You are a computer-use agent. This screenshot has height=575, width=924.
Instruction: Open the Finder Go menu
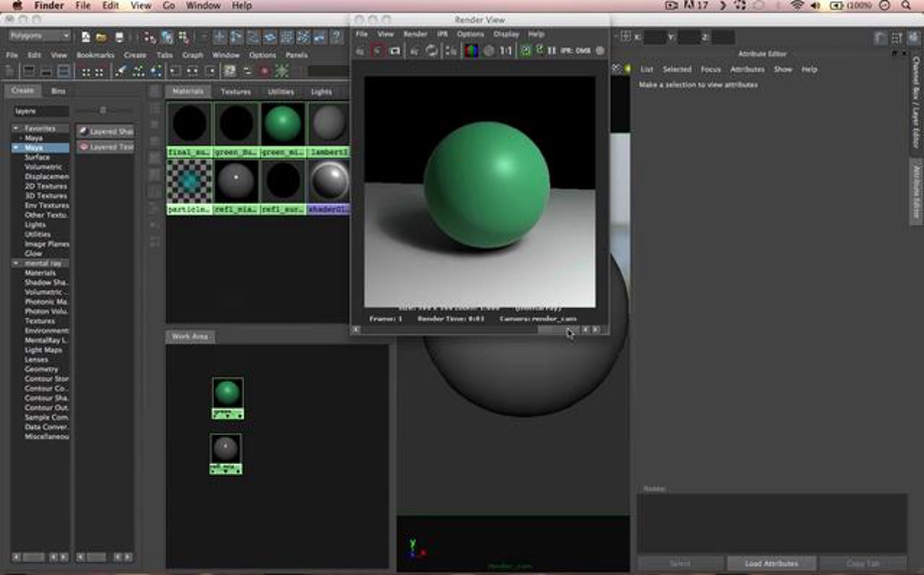pos(169,6)
